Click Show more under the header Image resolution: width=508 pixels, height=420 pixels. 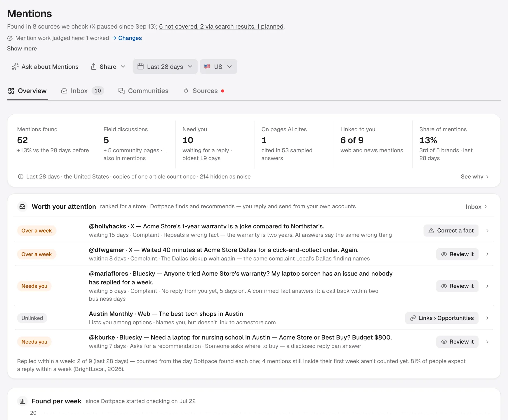[x=22, y=49]
